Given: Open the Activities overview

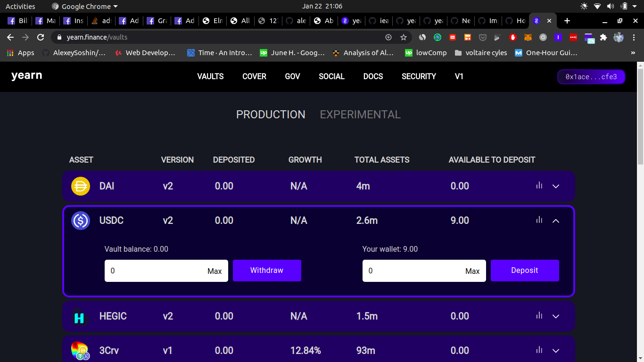Looking at the screenshot, I should point(20,6).
